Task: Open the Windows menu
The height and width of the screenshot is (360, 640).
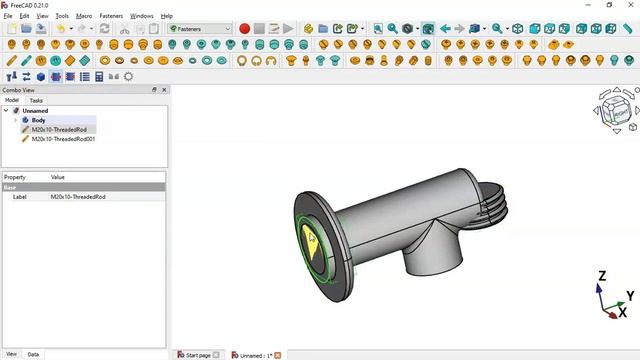Action: [x=142, y=16]
